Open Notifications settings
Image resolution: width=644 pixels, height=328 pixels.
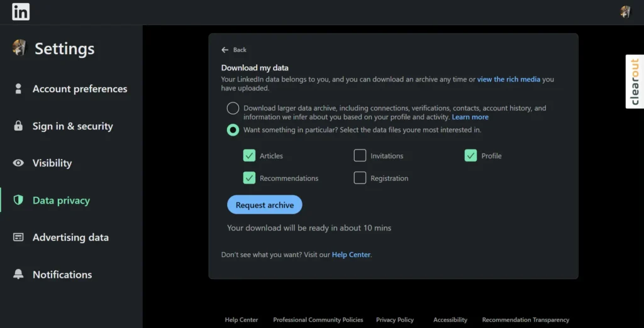coord(62,274)
